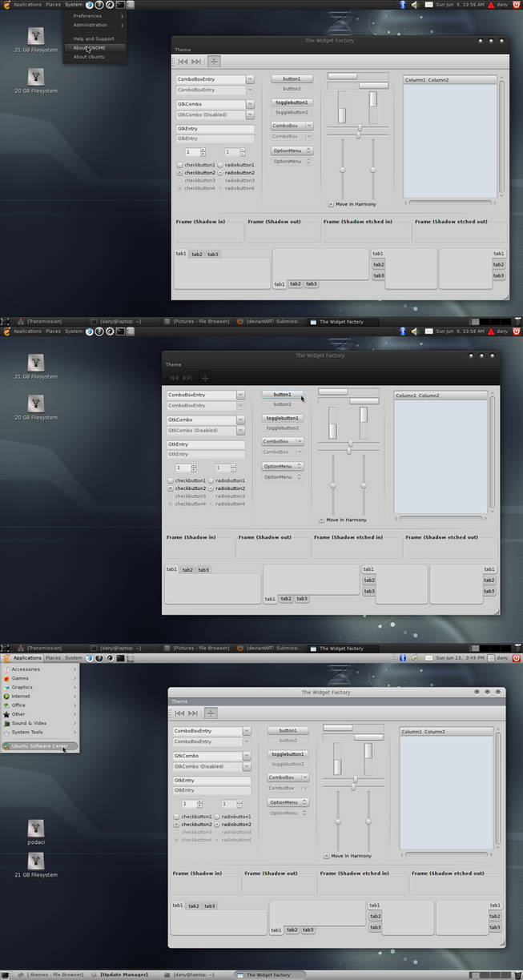Expand ComboBoxEntry arrow in 3:49 PM Widget Factory
Screen dimensions: 523x980
click(247, 731)
